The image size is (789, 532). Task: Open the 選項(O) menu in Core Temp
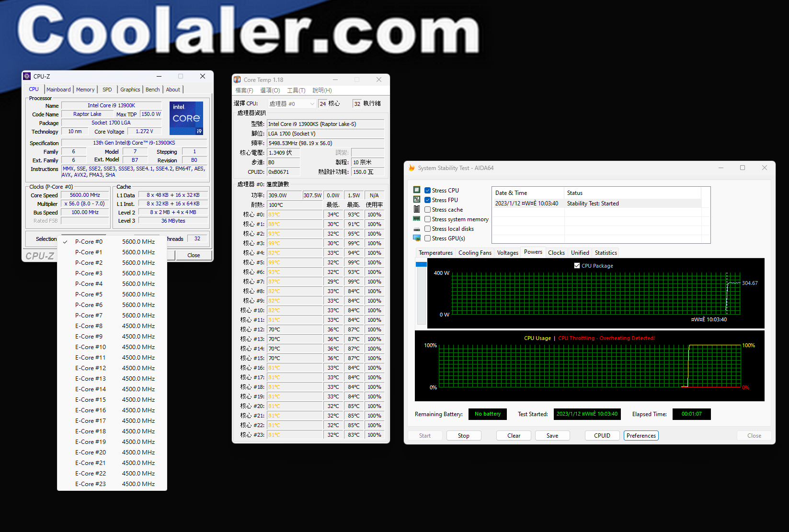click(270, 91)
